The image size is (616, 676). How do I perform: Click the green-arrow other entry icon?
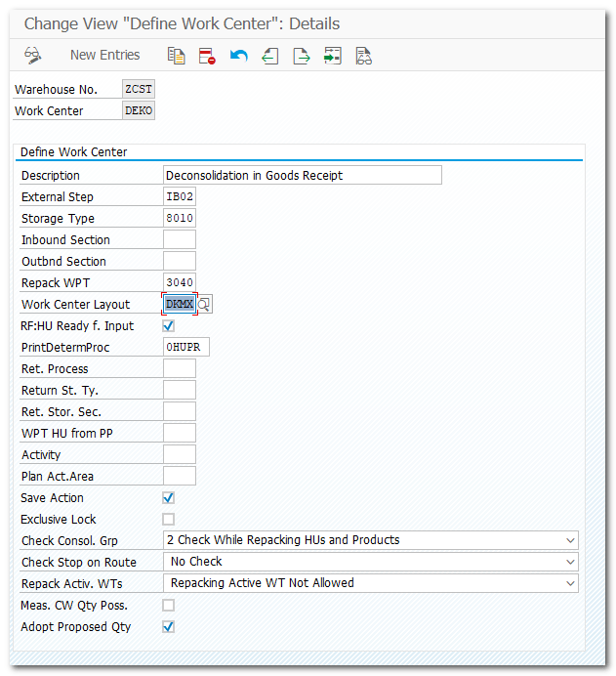point(332,56)
